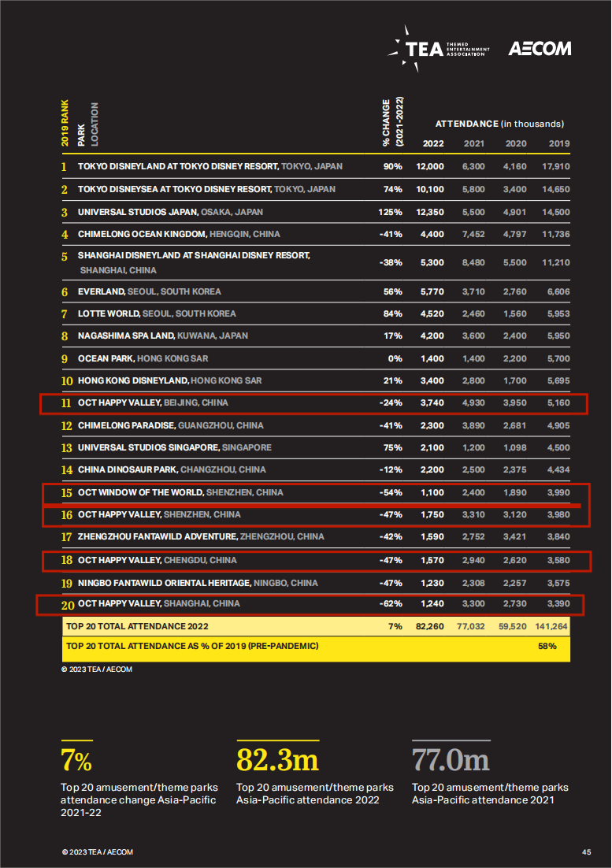The image size is (612, 868).
Task: Select OCT Happy Valley, Beijing row name
Action: [x=153, y=402]
